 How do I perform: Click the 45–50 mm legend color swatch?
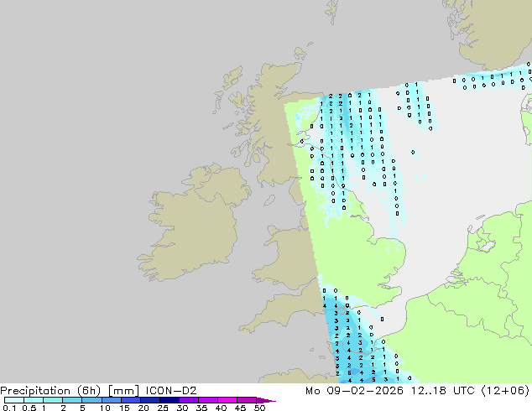pos(247,400)
